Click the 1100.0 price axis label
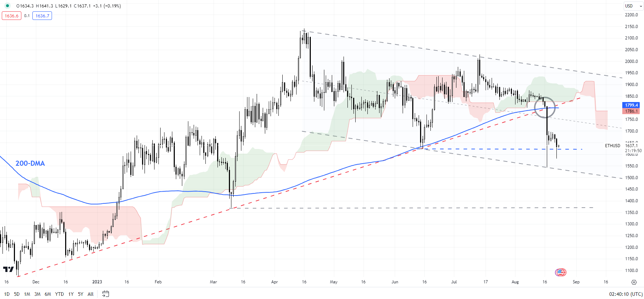The image size is (644, 299). point(632,270)
